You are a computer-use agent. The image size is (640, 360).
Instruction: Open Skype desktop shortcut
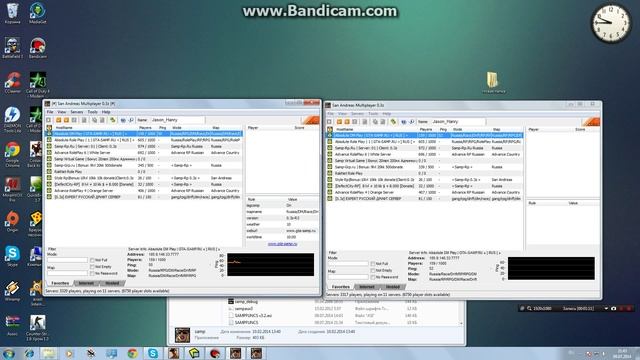click(12, 256)
